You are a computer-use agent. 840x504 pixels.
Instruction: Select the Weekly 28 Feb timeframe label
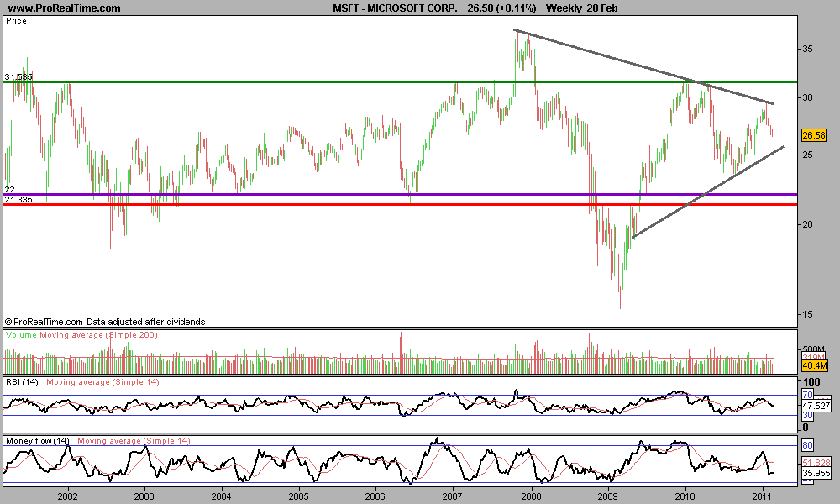point(581,8)
